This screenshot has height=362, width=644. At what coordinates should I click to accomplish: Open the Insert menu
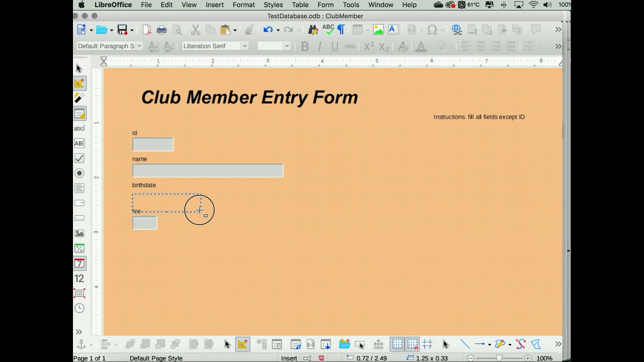[x=215, y=5]
